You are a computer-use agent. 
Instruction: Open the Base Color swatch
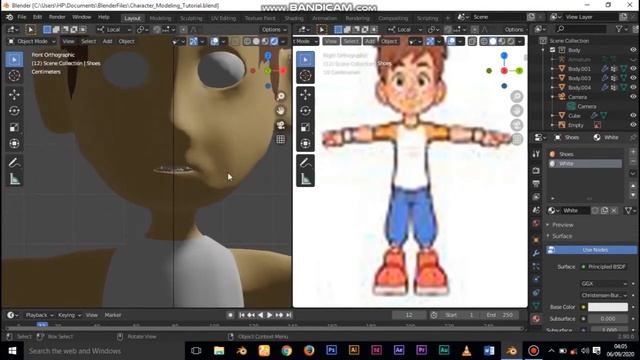point(608,307)
